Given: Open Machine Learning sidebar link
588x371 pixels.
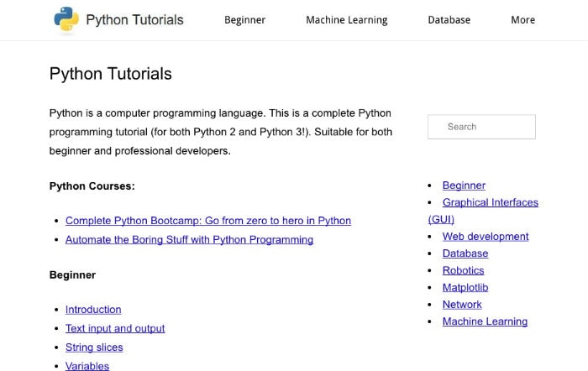Looking at the screenshot, I should 485,321.
